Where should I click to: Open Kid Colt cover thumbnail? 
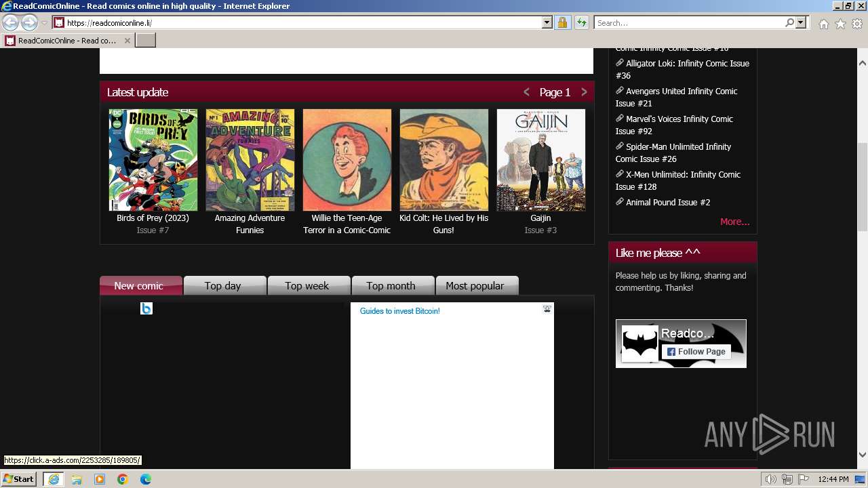(444, 160)
